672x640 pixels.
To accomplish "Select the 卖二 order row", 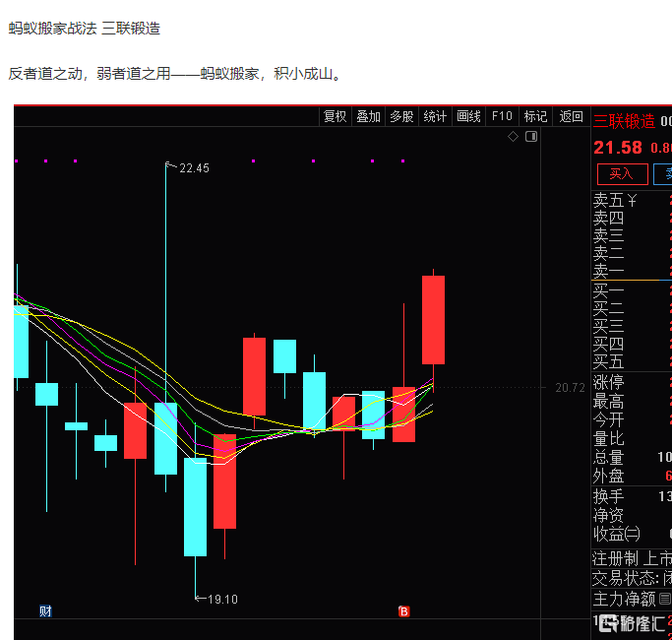I will click(x=632, y=253).
